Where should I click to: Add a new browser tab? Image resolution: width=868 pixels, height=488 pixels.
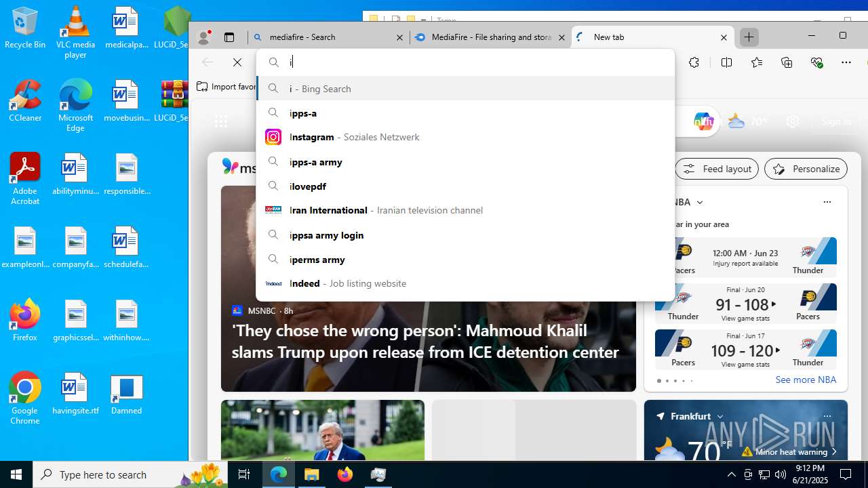(749, 37)
